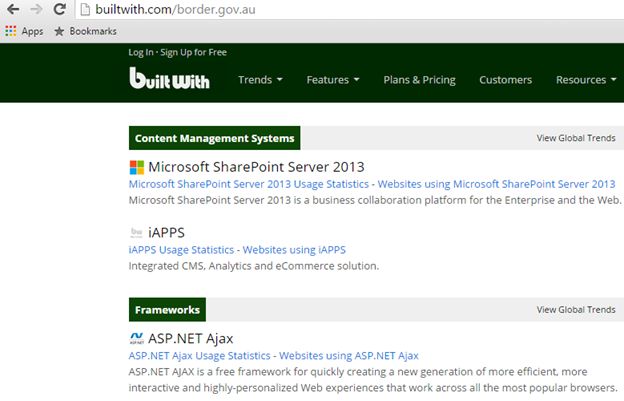
Task: Click the Microsoft SharePoint logo icon
Action: tap(136, 167)
